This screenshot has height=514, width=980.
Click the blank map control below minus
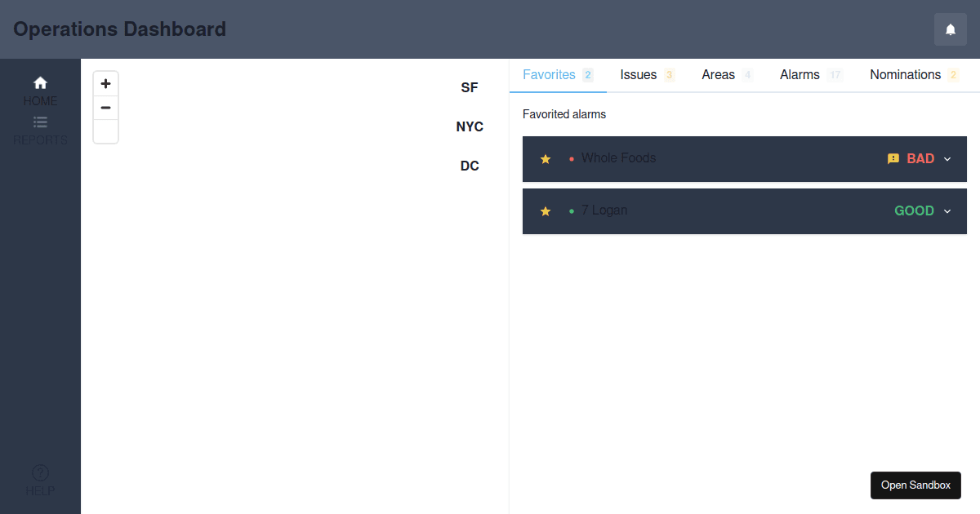click(106, 131)
